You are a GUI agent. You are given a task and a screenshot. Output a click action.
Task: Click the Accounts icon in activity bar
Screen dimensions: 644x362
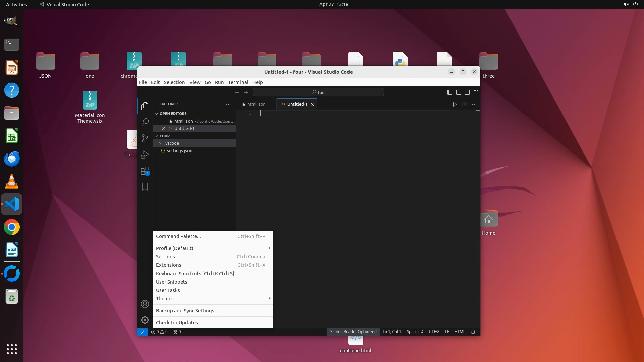tap(145, 304)
